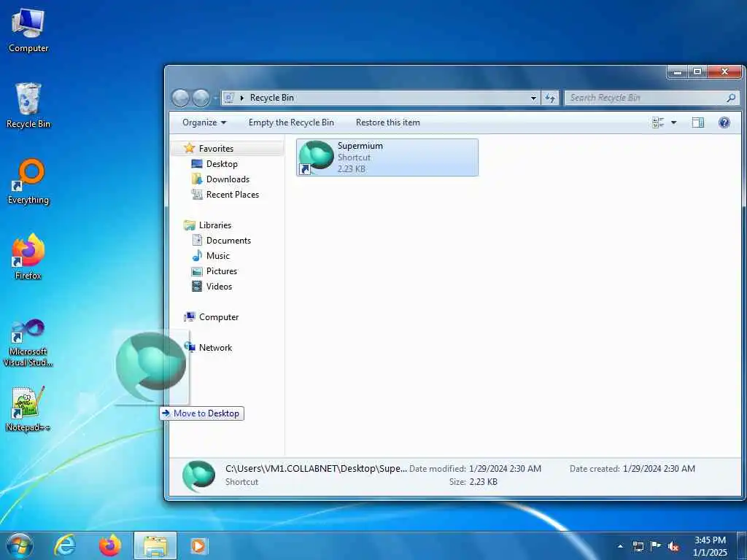
Task: Click the Forward navigation arrow
Action: (201, 98)
